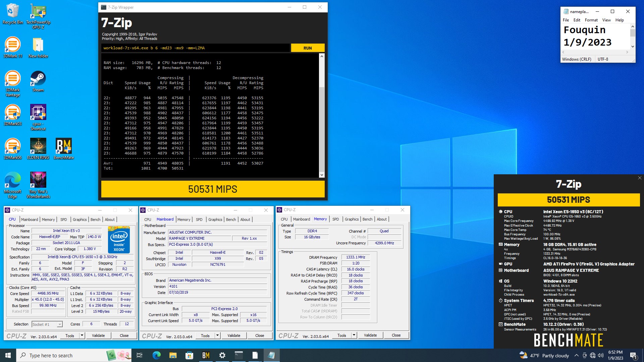Open the 7-Zip Wrapper console taskbar icon

coord(238,355)
